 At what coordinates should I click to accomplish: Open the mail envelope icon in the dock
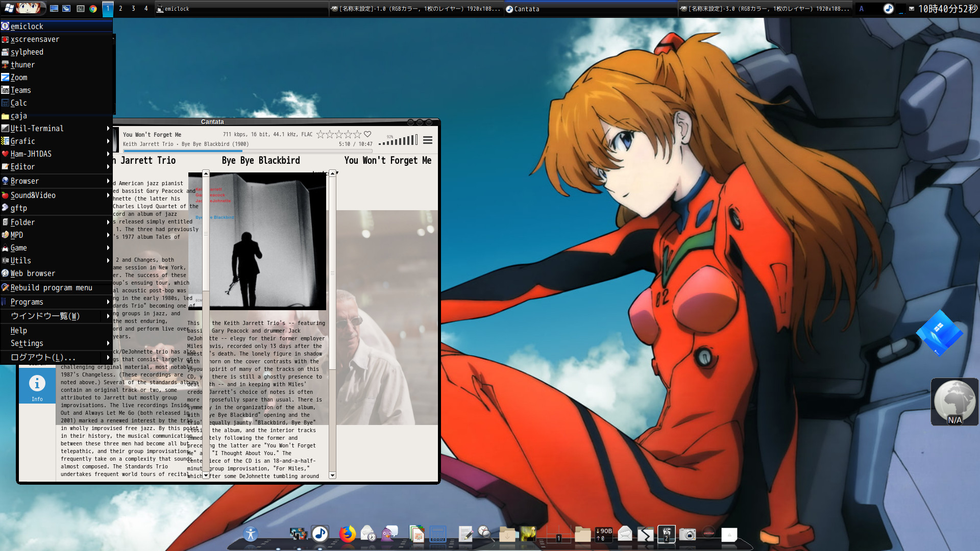(x=624, y=535)
